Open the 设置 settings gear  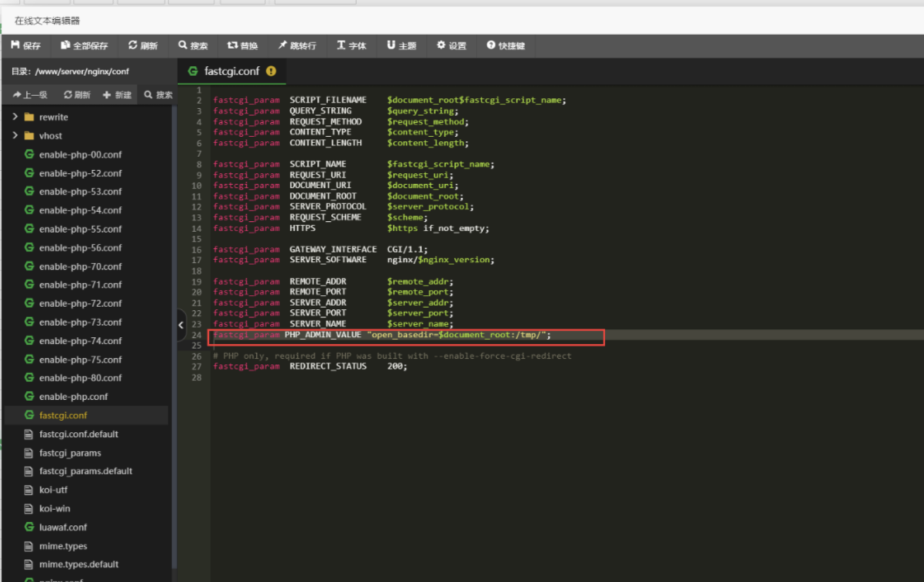452,45
